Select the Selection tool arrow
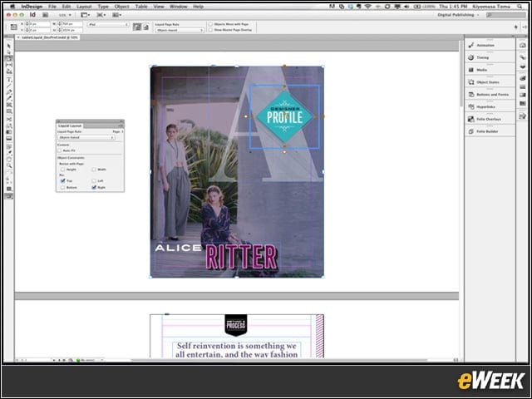This screenshot has width=532, height=399. click(9, 46)
